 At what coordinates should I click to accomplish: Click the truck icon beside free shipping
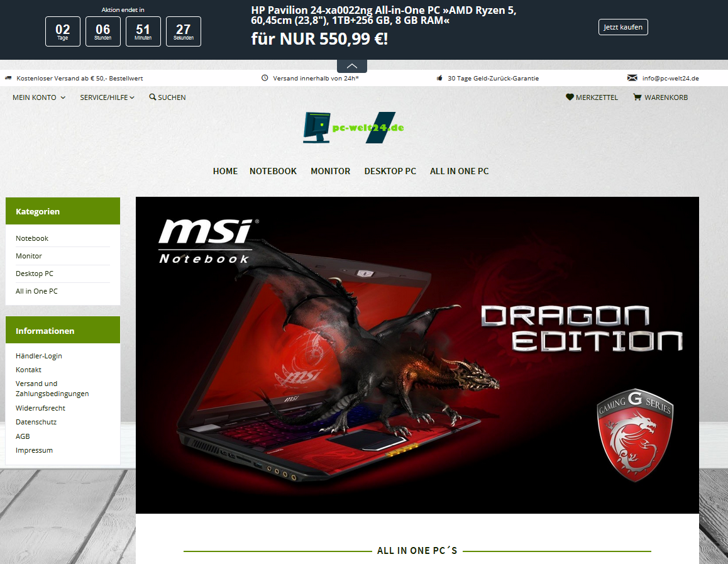pyautogui.click(x=8, y=78)
